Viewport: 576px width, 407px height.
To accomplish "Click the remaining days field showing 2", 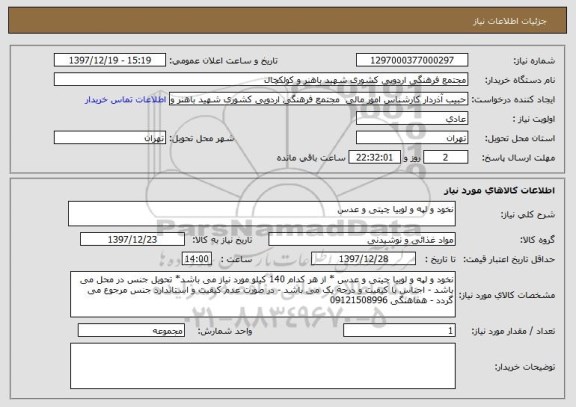I will [x=445, y=157].
